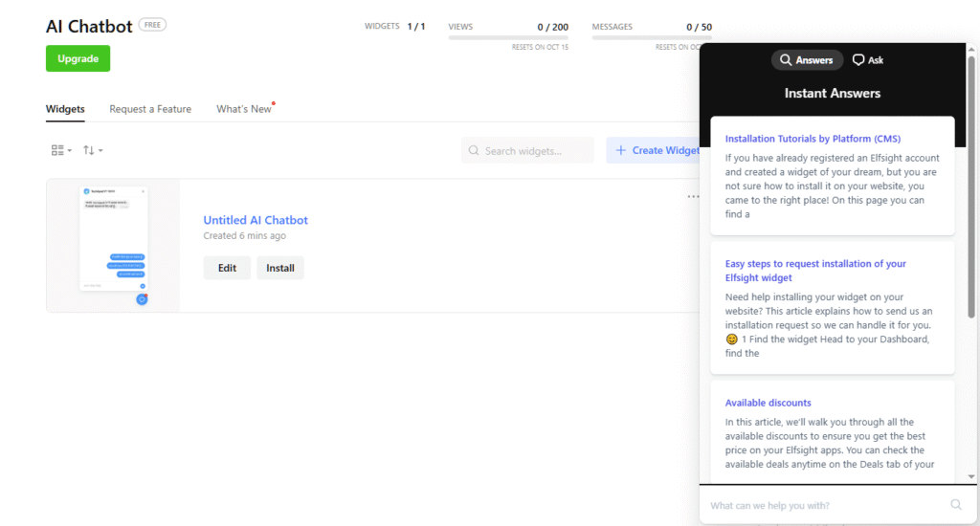The height and width of the screenshot is (526, 980).
Task: Click the chatbot widget preview thumbnail
Action: (113, 245)
